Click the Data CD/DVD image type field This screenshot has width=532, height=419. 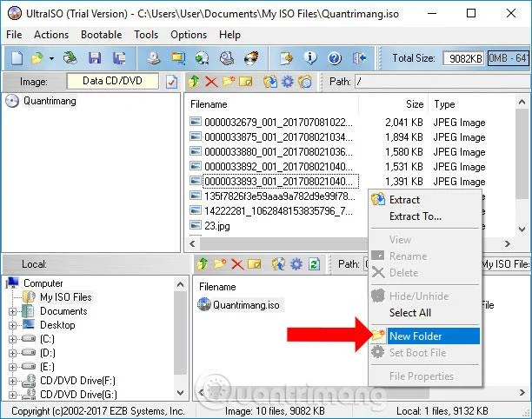click(x=113, y=81)
